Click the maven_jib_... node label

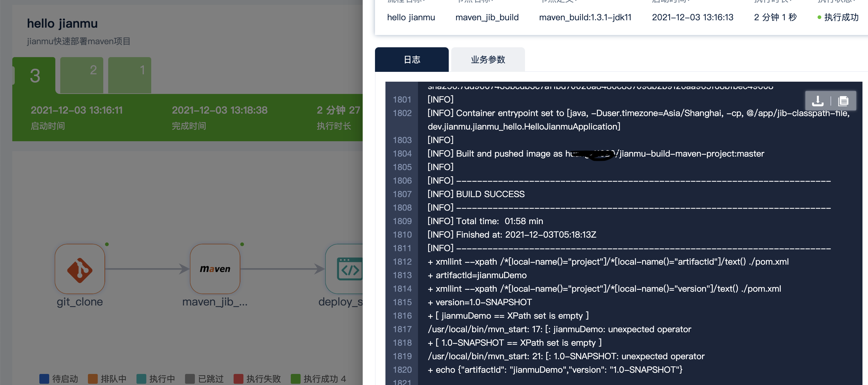[215, 302]
